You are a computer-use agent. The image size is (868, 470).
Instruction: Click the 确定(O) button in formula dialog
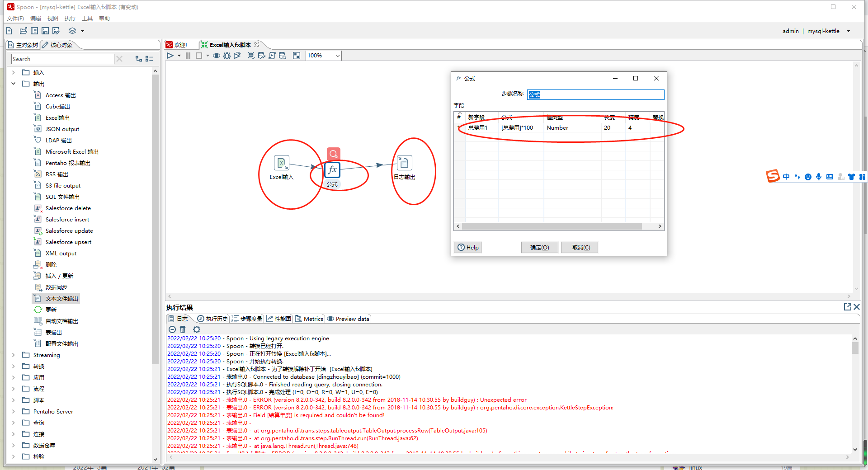[x=539, y=247]
